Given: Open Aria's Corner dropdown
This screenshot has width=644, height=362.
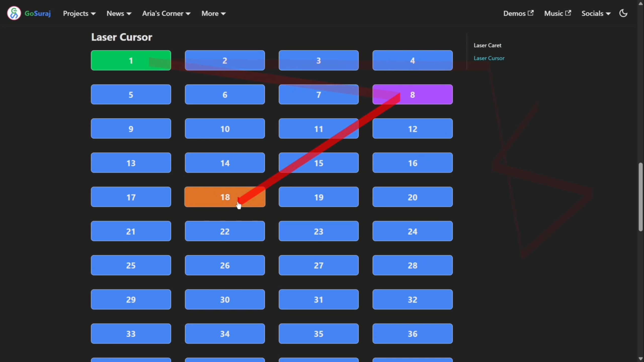Looking at the screenshot, I should point(166,13).
